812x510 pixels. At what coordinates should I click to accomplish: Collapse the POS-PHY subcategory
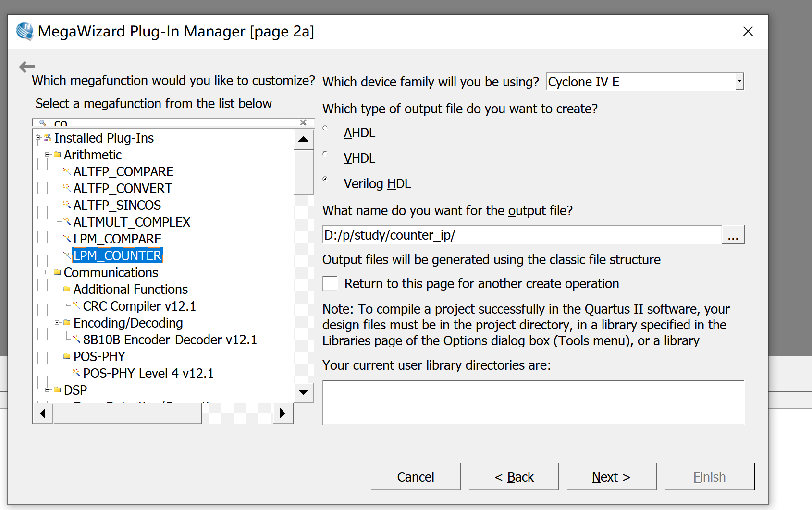57,356
